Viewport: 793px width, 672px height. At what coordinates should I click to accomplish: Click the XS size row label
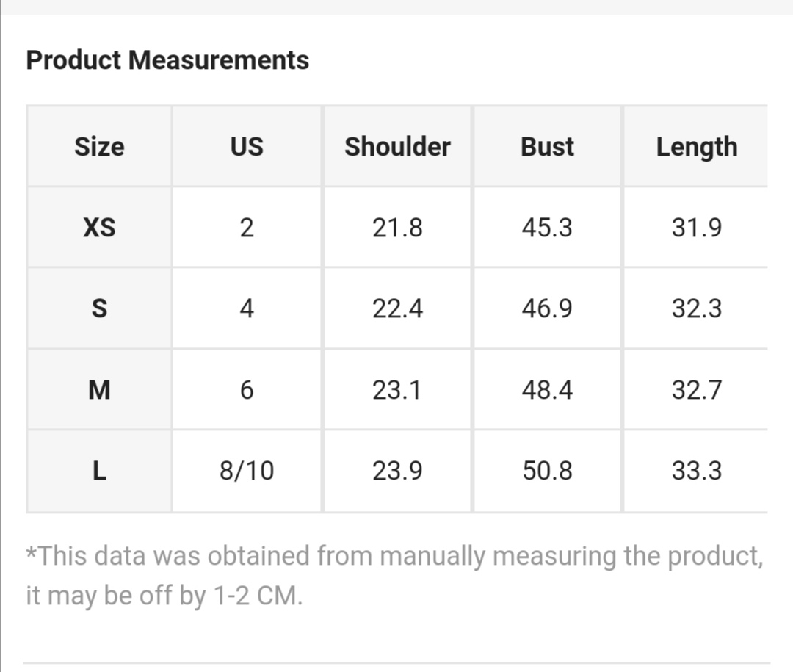click(99, 228)
